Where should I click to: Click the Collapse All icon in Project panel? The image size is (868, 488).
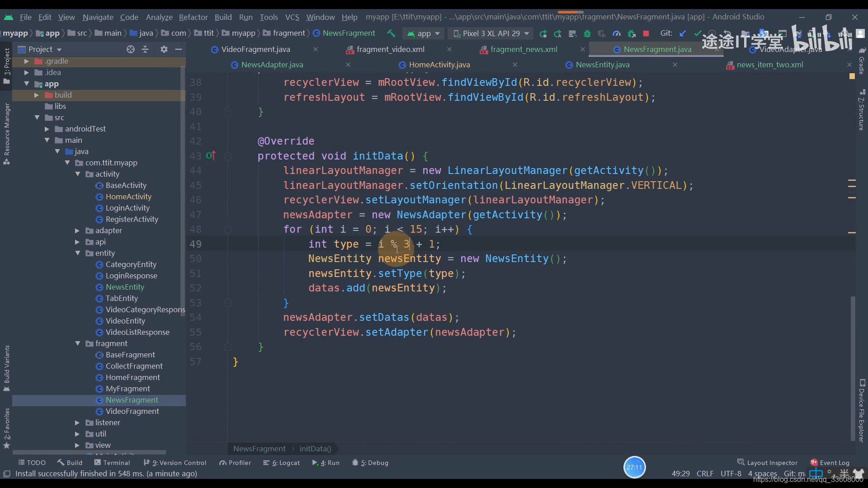pyautogui.click(x=145, y=49)
